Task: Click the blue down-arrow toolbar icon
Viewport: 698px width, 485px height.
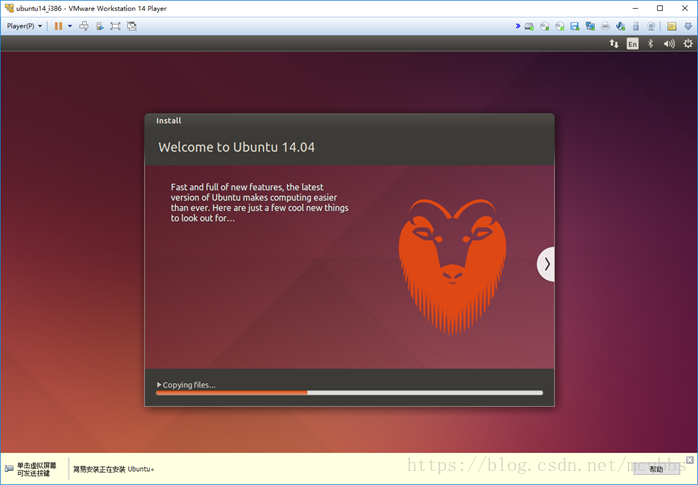Action: click(x=688, y=26)
